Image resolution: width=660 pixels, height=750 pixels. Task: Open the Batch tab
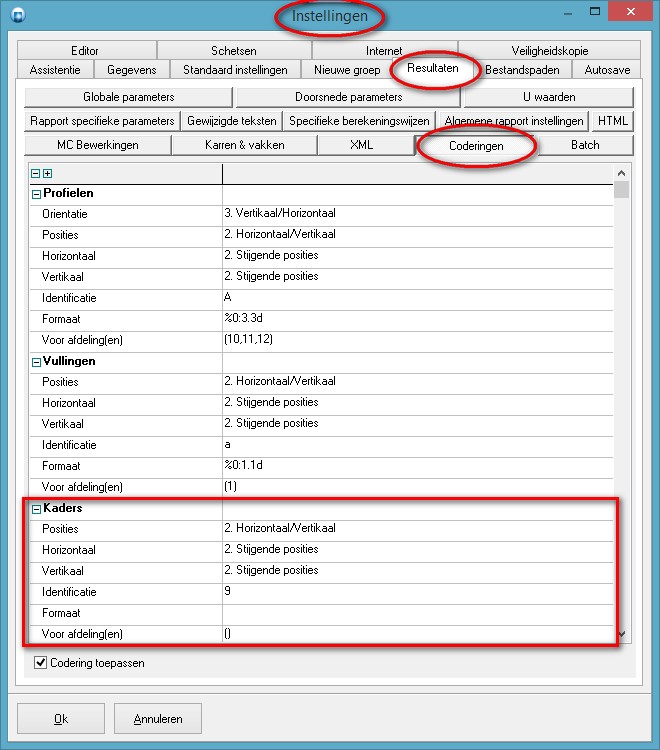[585, 145]
